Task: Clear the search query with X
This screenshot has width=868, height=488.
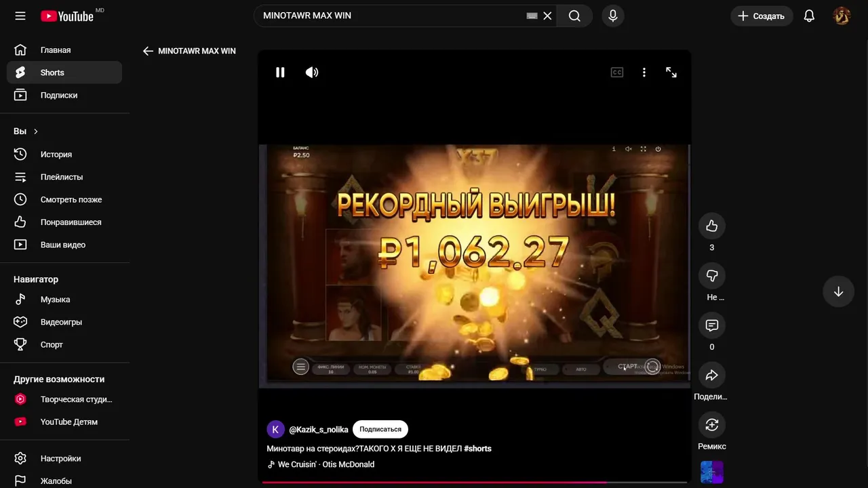Action: click(547, 16)
